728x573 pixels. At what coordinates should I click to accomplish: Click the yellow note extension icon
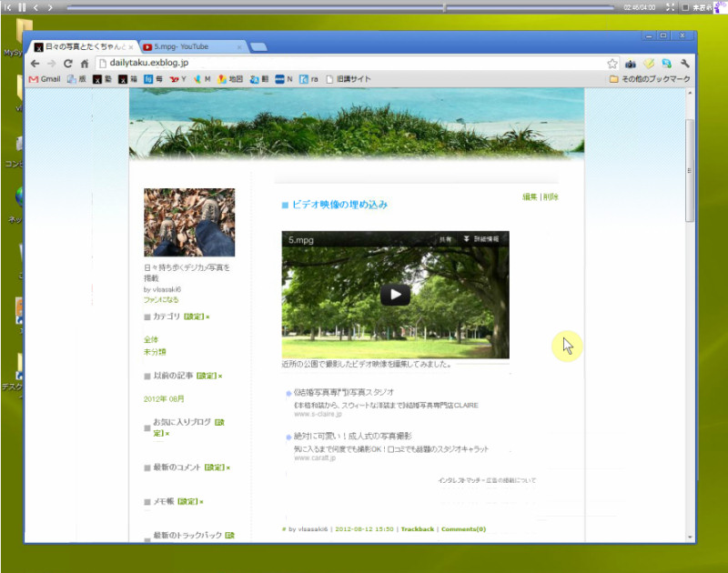click(x=649, y=64)
